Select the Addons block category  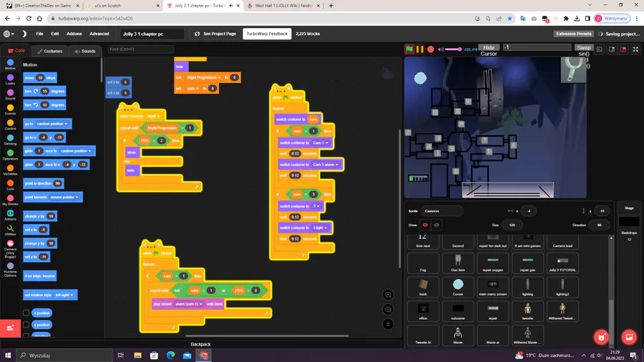coord(10,215)
